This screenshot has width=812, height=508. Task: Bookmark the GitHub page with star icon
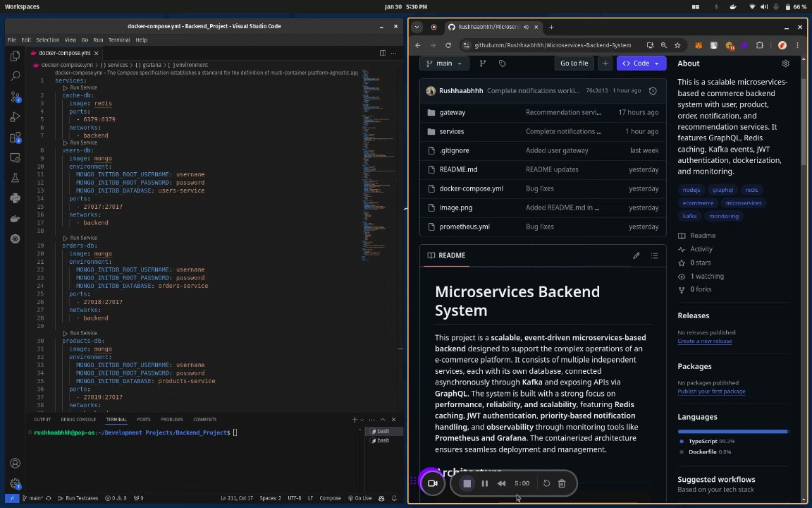click(x=677, y=45)
